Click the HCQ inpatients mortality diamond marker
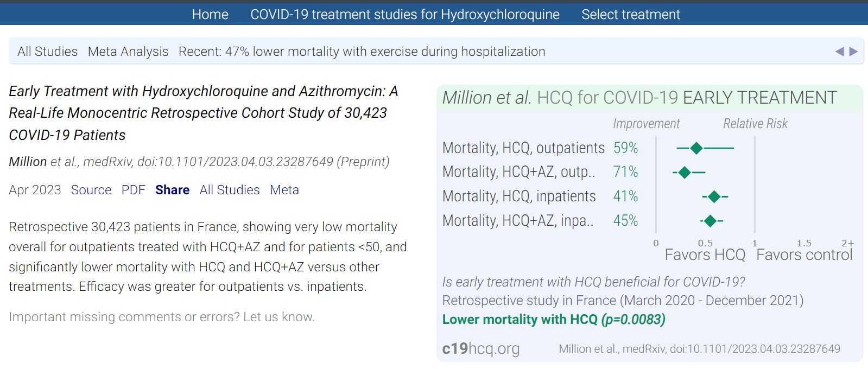The height and width of the screenshot is (369, 868). click(714, 197)
